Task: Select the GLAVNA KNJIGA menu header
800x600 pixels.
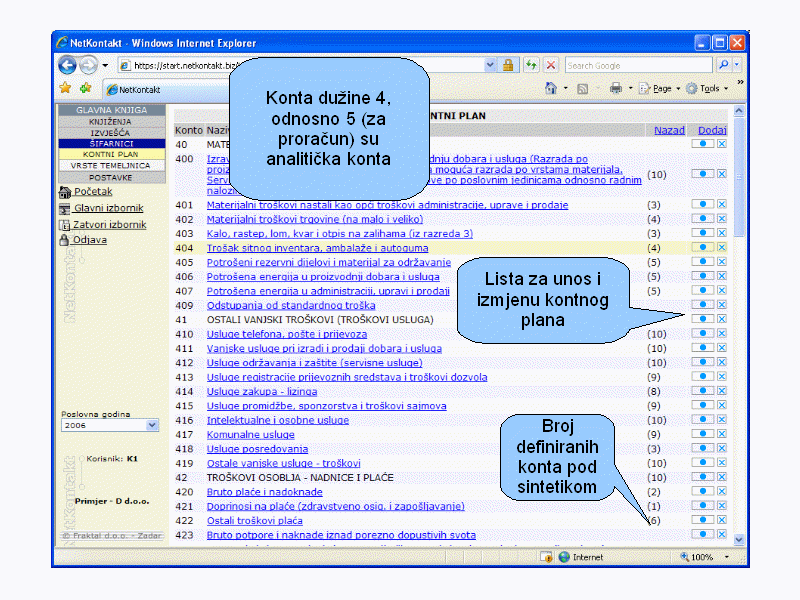Action: 112,110
